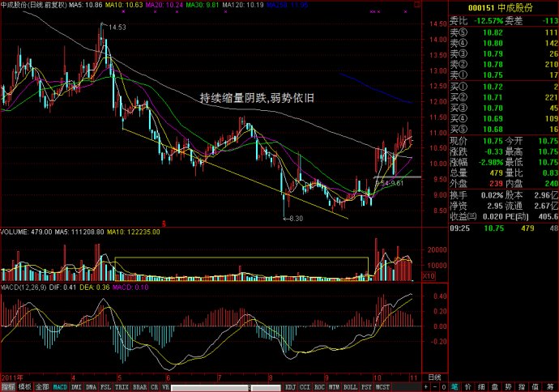Switch indicator to MACD tab
Viewport: 559px width, 392px height.
point(60,387)
